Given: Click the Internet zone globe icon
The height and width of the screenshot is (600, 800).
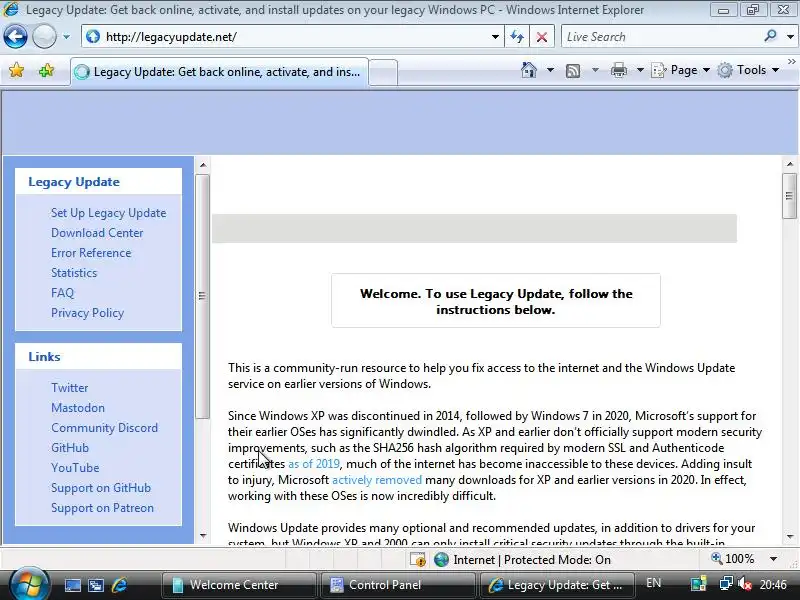Looking at the screenshot, I should [x=441, y=560].
